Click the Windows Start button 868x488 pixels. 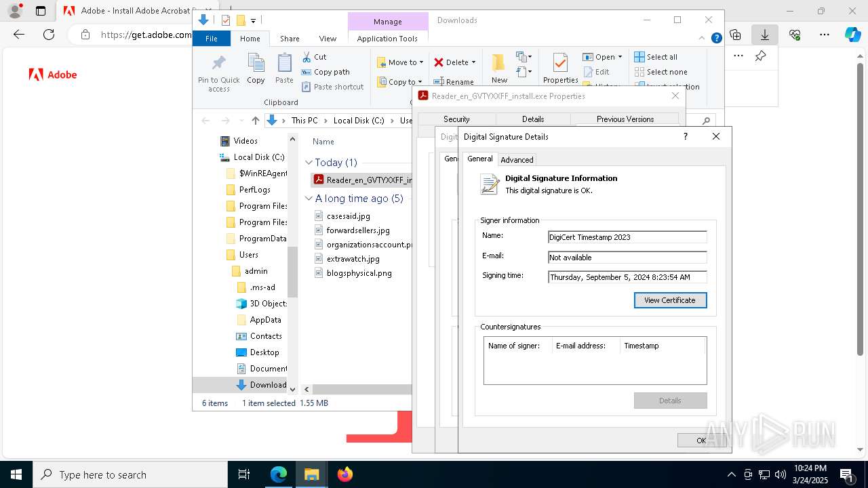(x=16, y=474)
